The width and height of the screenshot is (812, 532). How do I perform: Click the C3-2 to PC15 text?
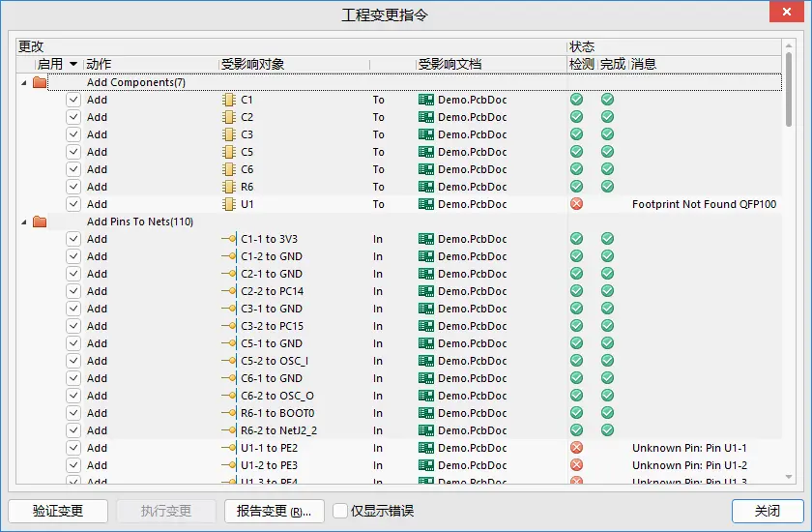pos(272,326)
